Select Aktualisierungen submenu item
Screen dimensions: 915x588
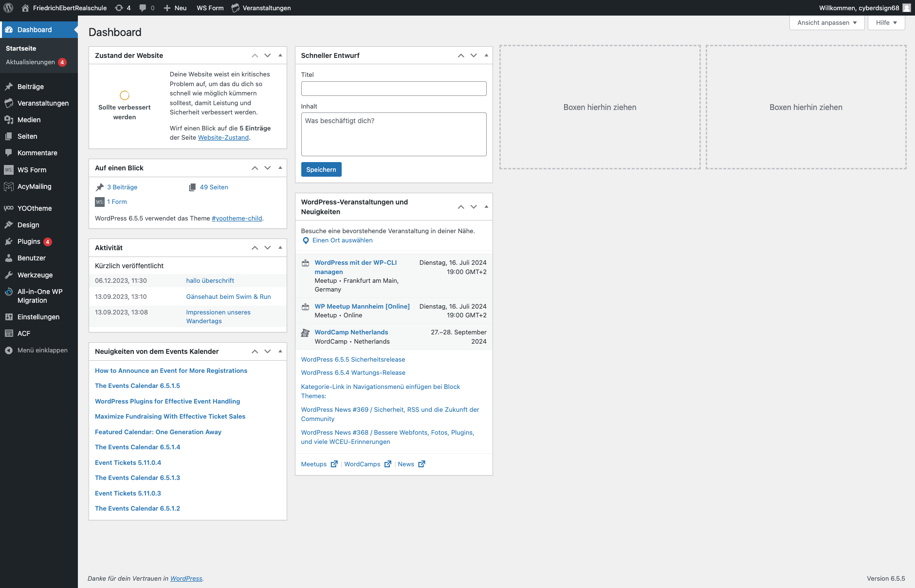pos(36,62)
